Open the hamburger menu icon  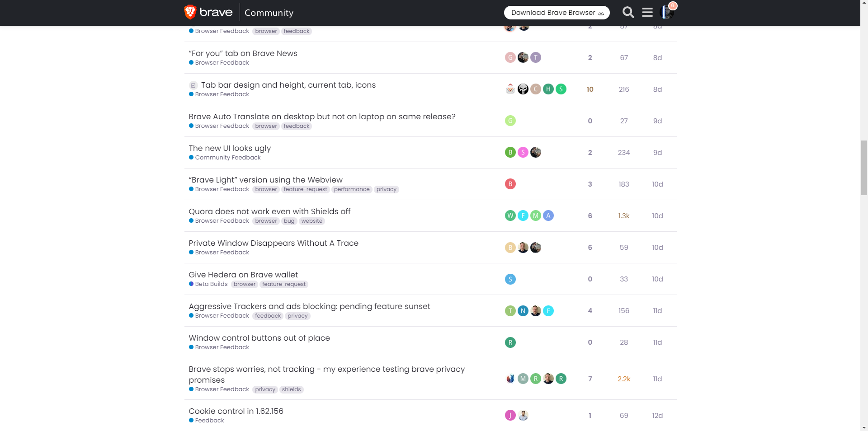tap(647, 12)
